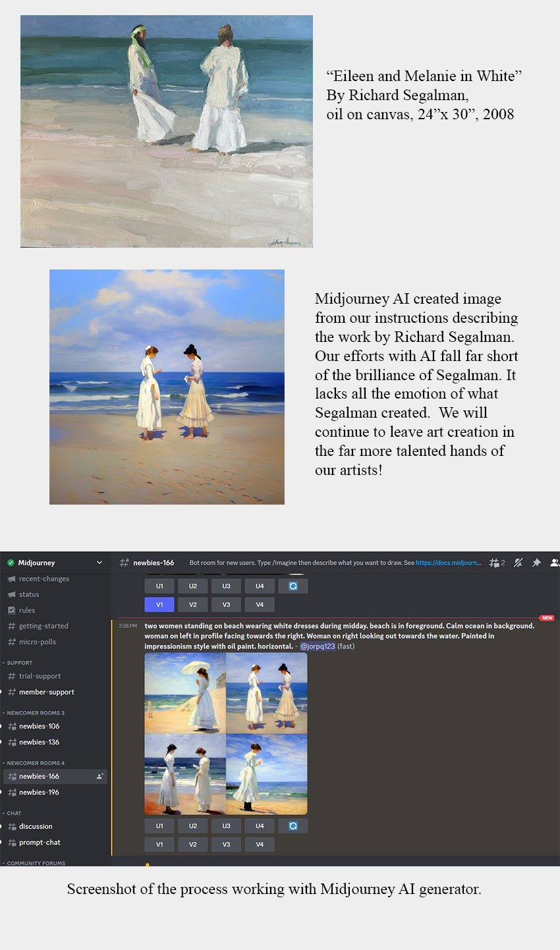560x950 pixels.
Task: Upscale image 3 with U3 below grid
Action: tap(227, 825)
